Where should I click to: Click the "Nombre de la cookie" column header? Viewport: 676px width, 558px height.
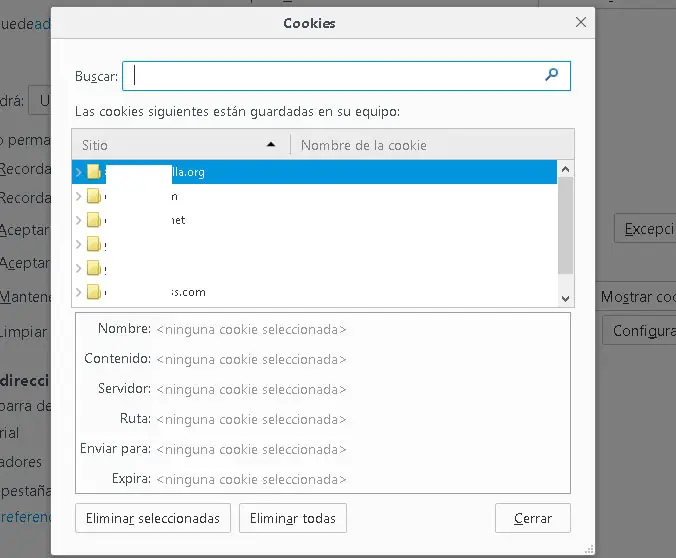click(364, 145)
